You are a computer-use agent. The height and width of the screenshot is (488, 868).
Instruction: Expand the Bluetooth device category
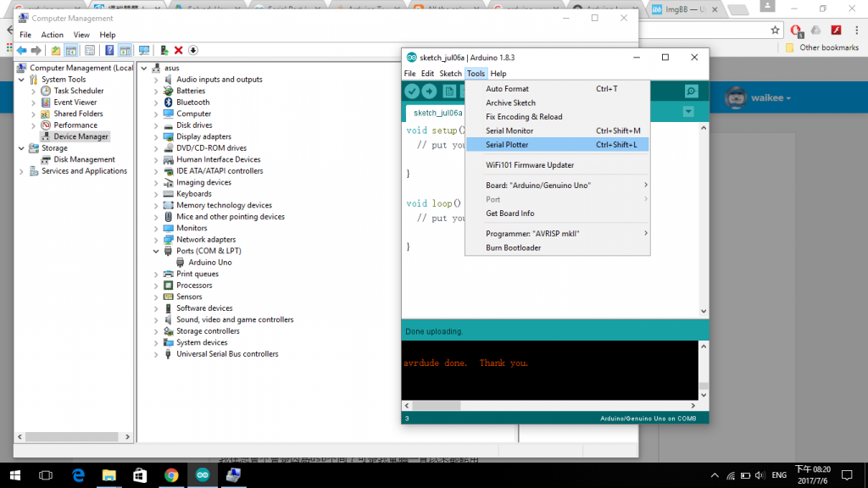point(156,103)
